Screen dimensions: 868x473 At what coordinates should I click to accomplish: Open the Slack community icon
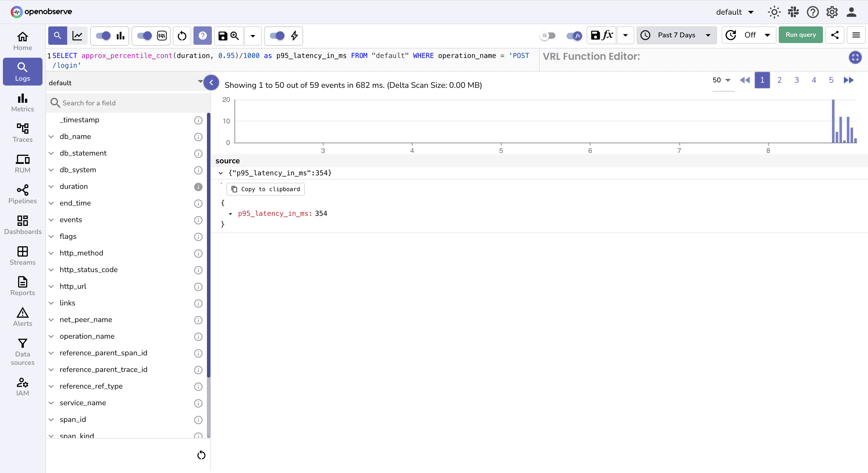coord(793,12)
